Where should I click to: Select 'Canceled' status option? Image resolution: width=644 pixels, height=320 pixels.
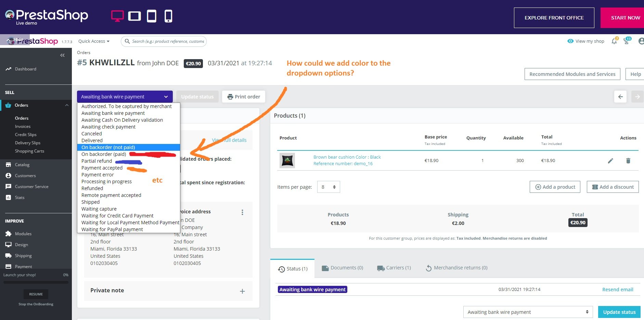click(x=129, y=134)
